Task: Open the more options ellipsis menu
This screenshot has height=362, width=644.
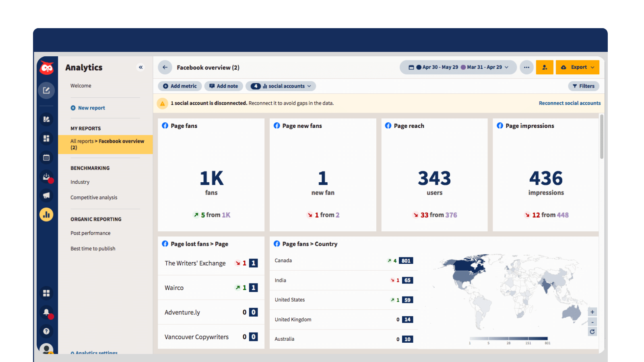Action: point(526,67)
